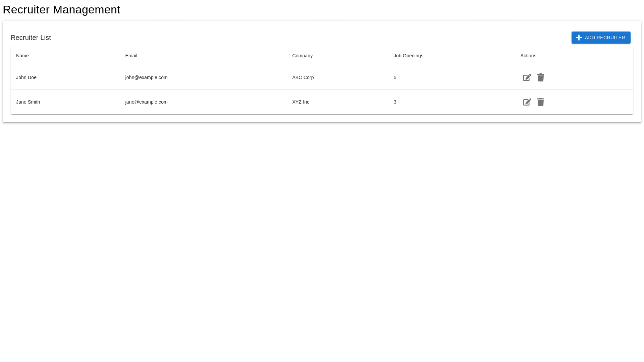Screen dimensions: 644x362
Task: Click john@example.com email cell
Action: [x=146, y=77]
